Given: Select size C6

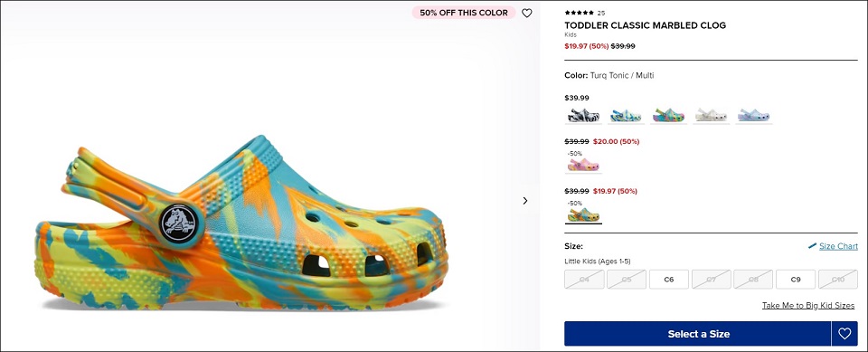Looking at the screenshot, I should pyautogui.click(x=669, y=280).
